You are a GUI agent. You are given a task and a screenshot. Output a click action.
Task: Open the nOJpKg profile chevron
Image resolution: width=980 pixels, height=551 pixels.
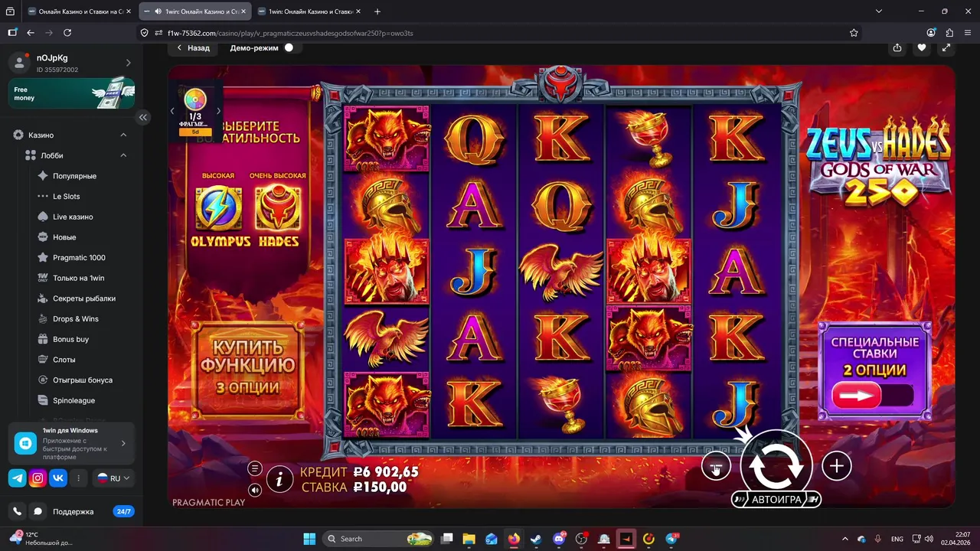(x=128, y=63)
